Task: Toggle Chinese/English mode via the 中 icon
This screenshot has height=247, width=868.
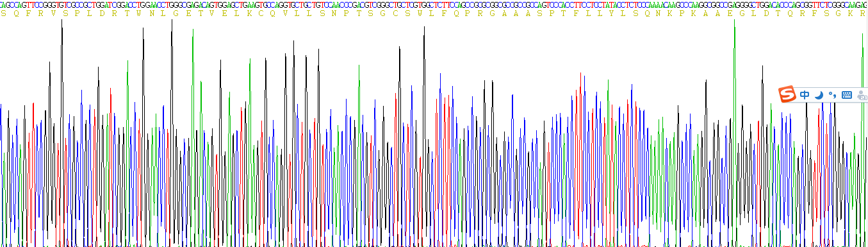Action: [x=805, y=94]
